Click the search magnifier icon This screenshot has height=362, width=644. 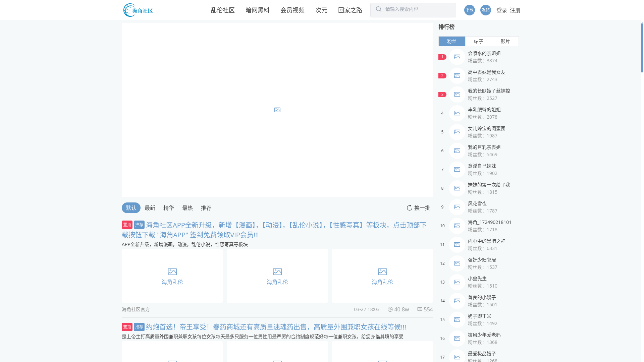click(379, 9)
